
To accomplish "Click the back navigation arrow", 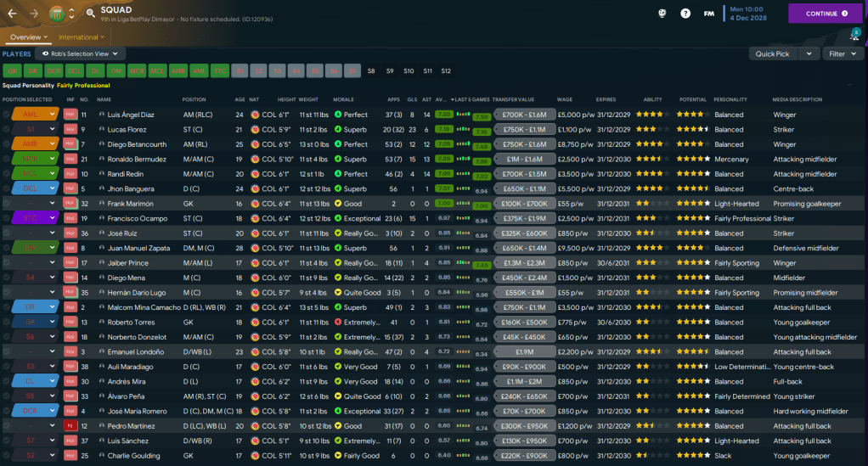I will pos(12,14).
